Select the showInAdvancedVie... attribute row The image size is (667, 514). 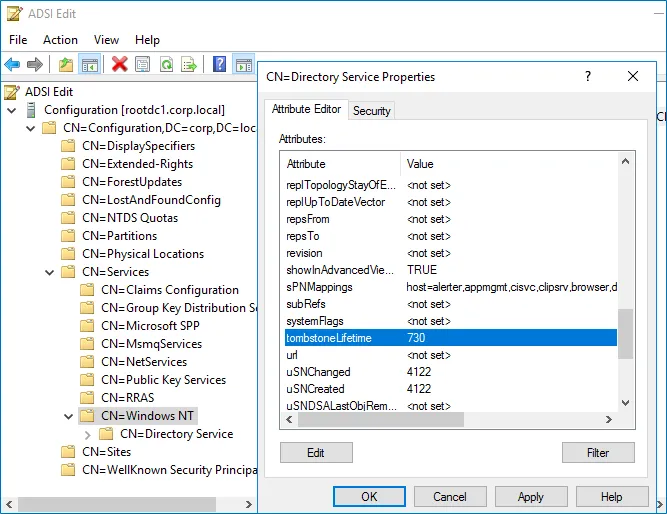click(451, 270)
